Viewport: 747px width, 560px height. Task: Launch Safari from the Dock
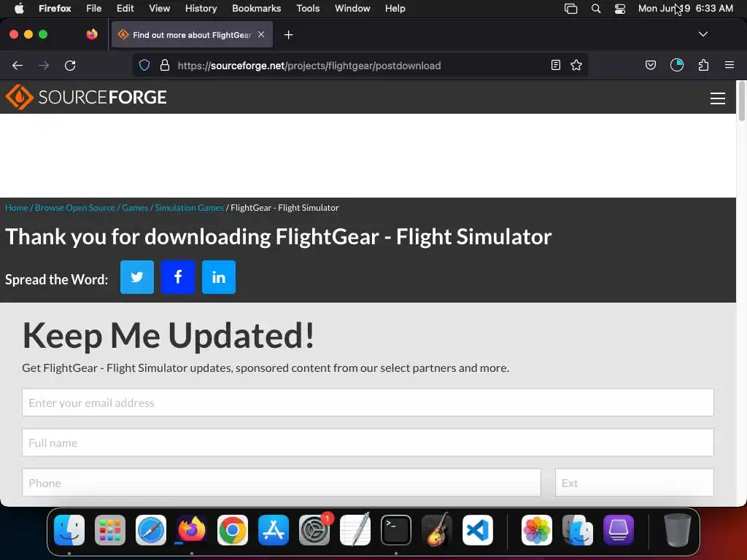click(151, 530)
